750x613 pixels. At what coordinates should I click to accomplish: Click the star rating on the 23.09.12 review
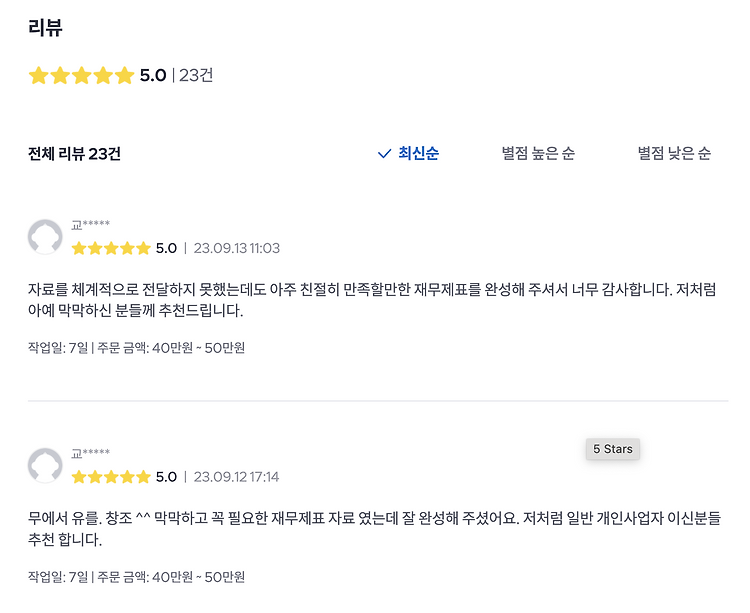(x=111, y=477)
